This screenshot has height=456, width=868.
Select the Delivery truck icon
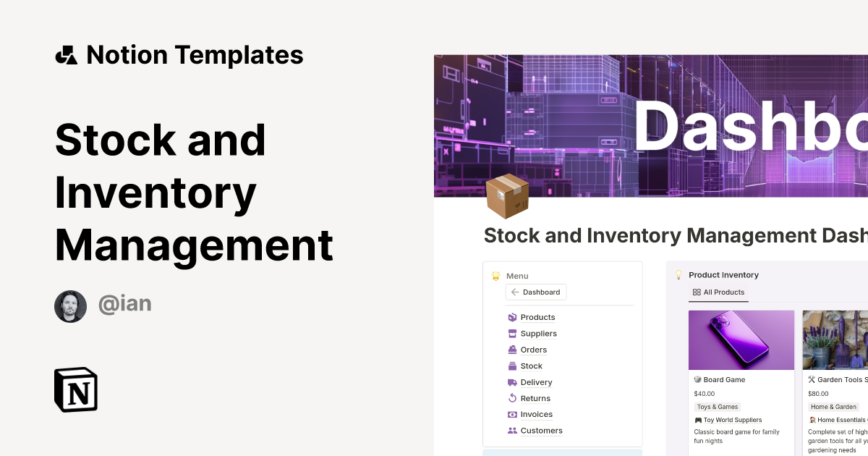tap(512, 381)
